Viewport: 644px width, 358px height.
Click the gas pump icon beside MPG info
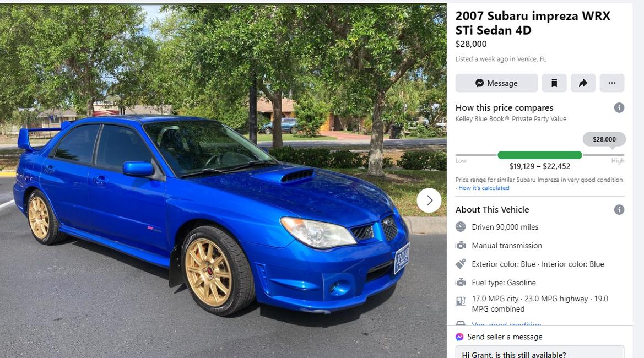(461, 301)
